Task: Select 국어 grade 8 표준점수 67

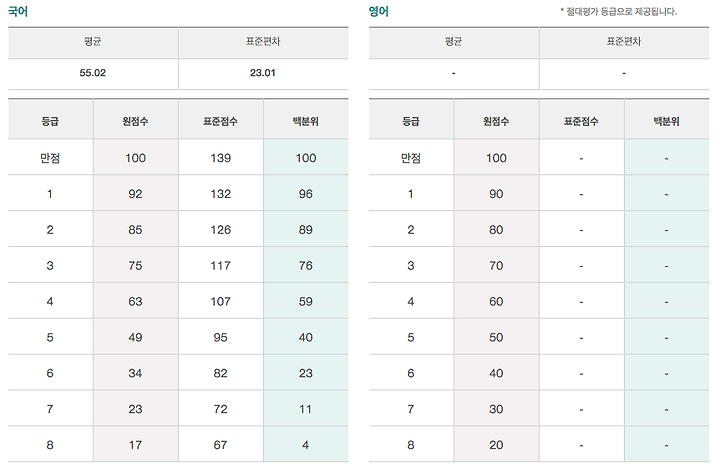Action: (220, 445)
